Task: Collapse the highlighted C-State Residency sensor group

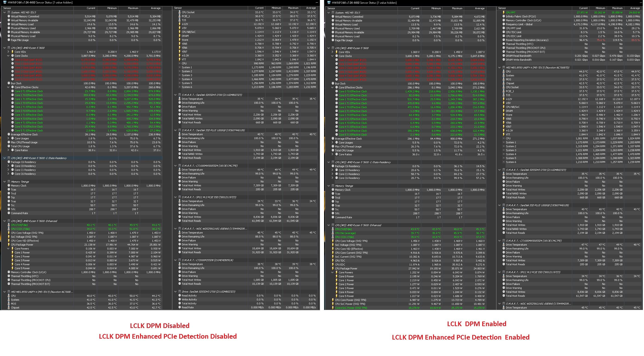Action: point(4,158)
